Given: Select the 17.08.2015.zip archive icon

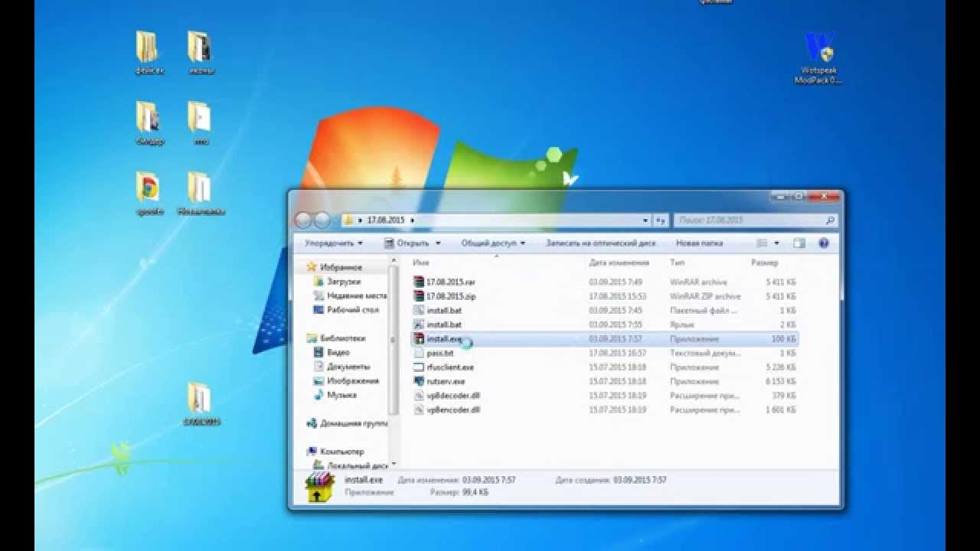Looking at the screenshot, I should pyautogui.click(x=419, y=296).
